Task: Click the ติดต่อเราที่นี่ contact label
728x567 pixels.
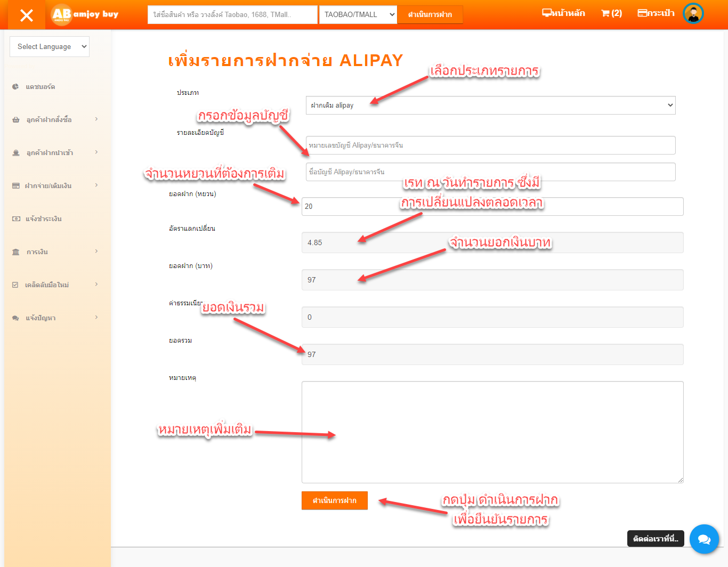Action: point(656,539)
